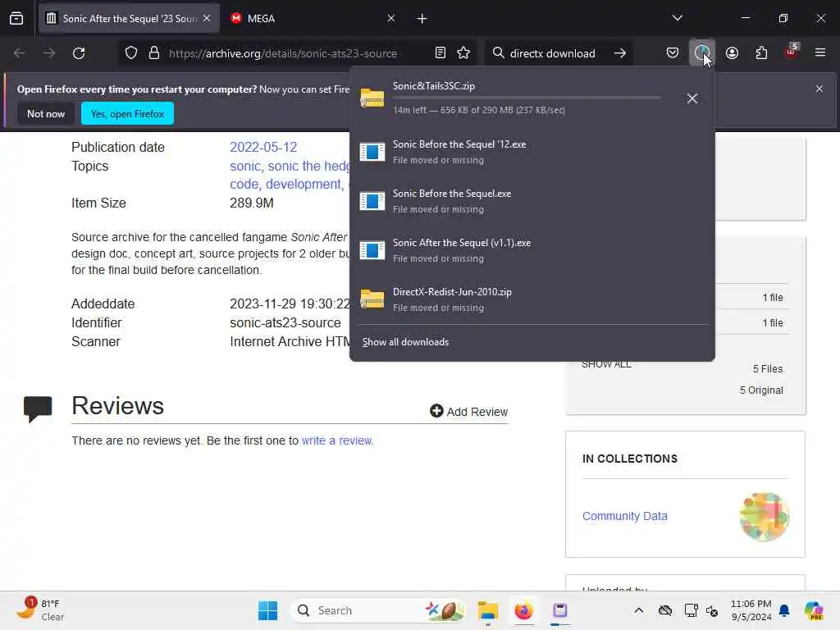Open File Explorer from taskbar
Screen dimensions: 840x630
click(x=487, y=610)
